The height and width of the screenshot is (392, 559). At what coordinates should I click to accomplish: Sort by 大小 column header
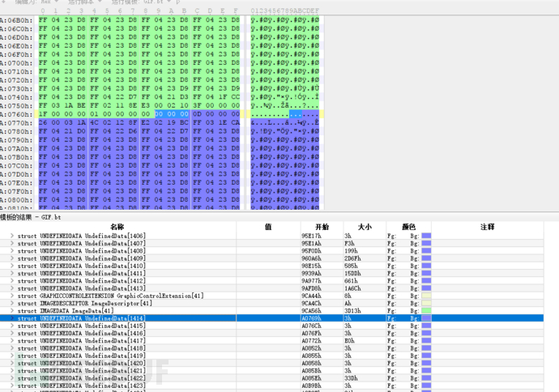coord(365,227)
